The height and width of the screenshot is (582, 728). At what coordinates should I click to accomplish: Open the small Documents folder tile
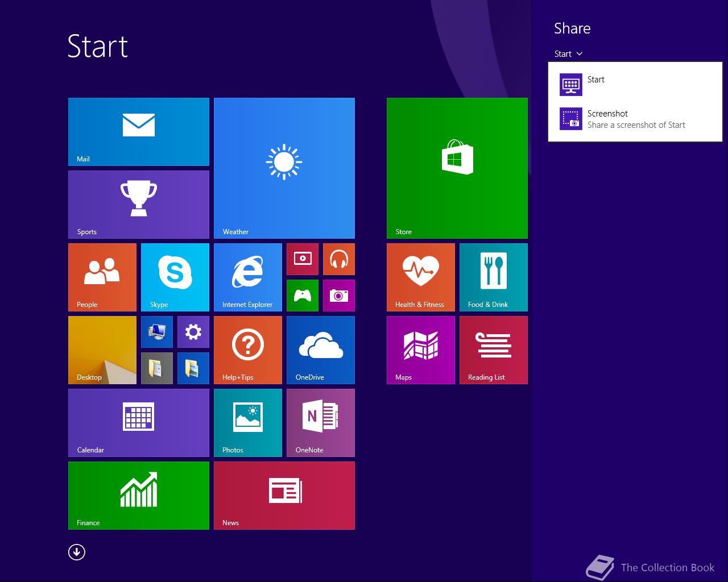[x=157, y=368]
